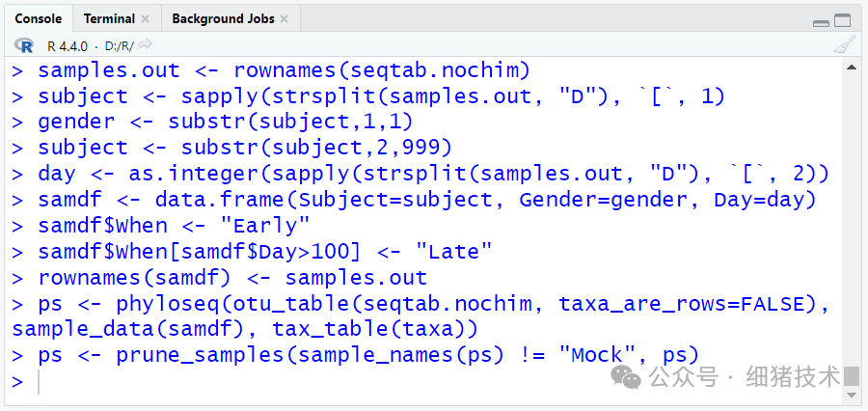Close the Terminal tab
868x411 pixels.
pos(146,19)
